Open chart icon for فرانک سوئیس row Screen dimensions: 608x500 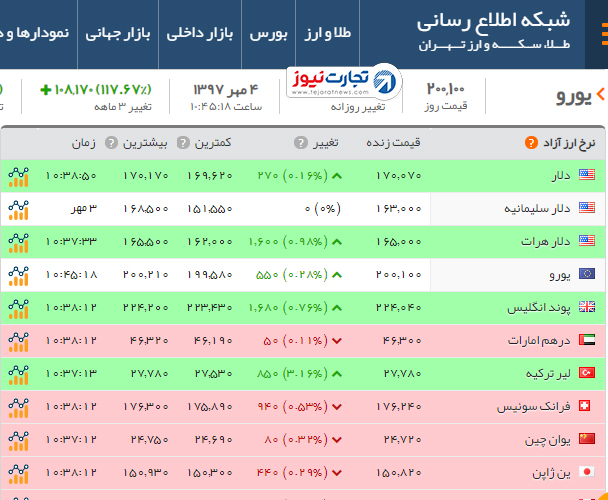19,408
